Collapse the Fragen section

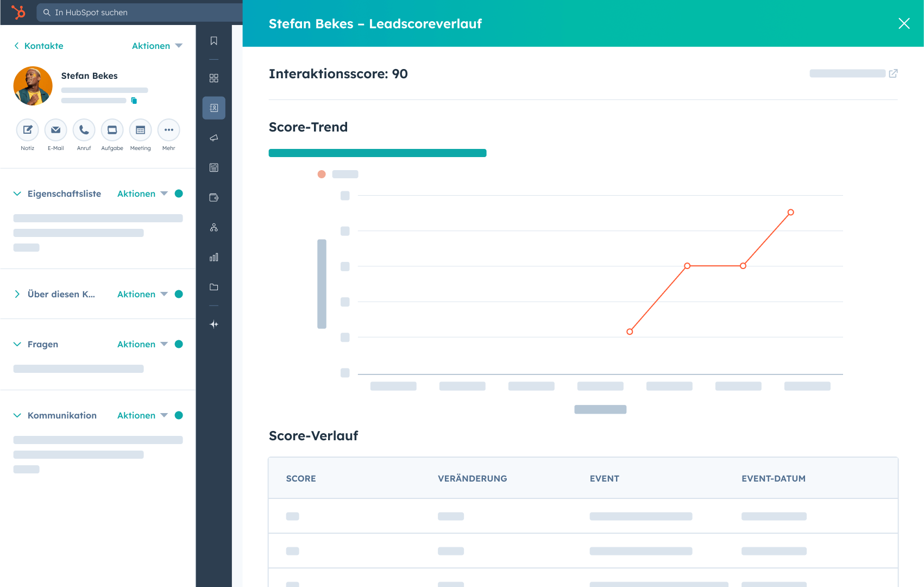[x=17, y=344]
